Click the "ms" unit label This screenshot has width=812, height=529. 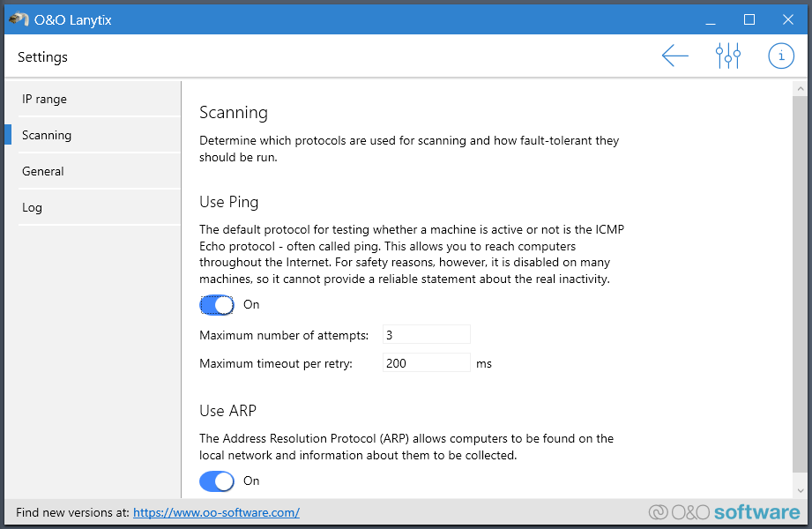[x=484, y=364]
